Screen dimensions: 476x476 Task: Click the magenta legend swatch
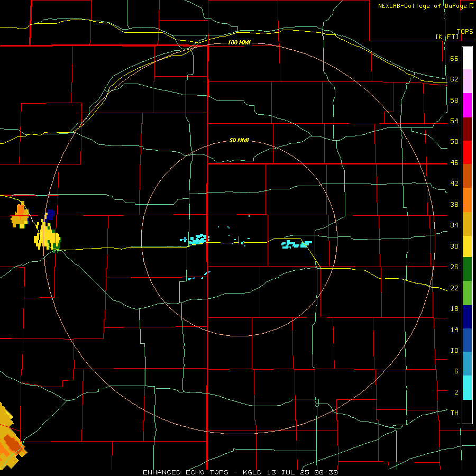[x=467, y=105]
